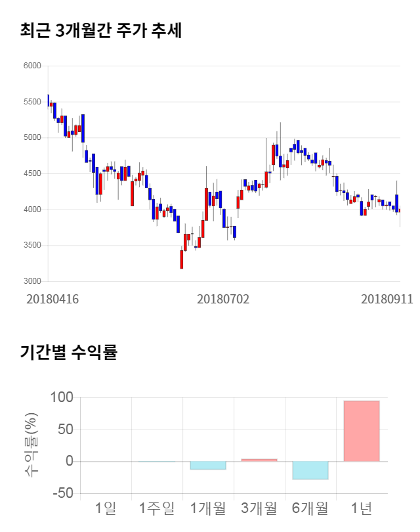The width and height of the screenshot is (420, 532).
Task: Click the lowest red candlestick near 3200
Action: click(x=182, y=259)
